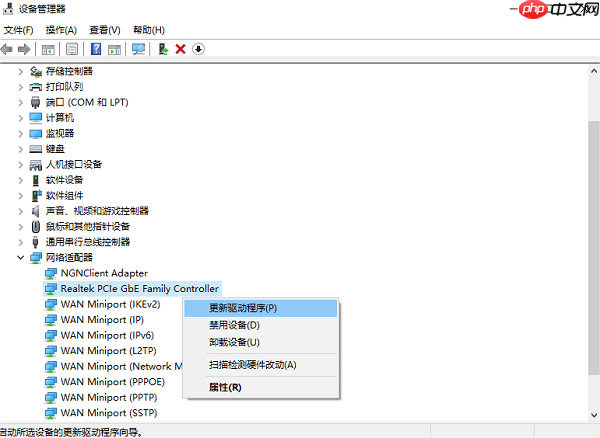Click the show/hide console tree icon

(x=48, y=49)
